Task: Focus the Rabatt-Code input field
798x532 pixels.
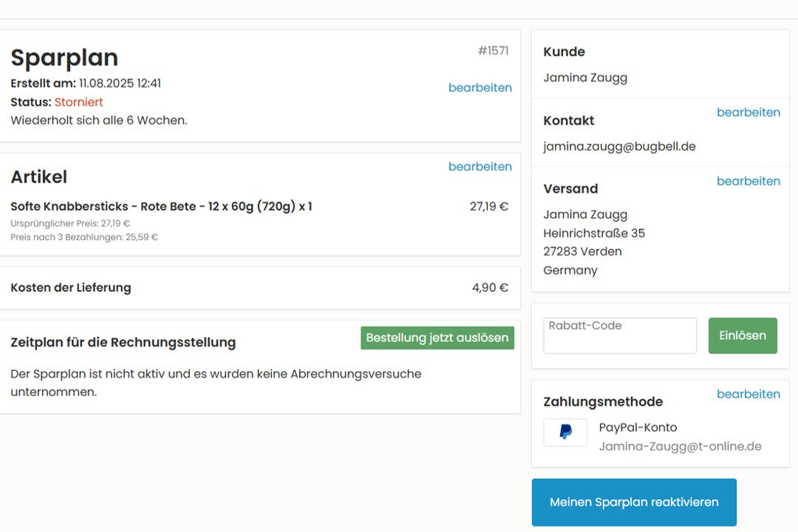Action: 619,336
